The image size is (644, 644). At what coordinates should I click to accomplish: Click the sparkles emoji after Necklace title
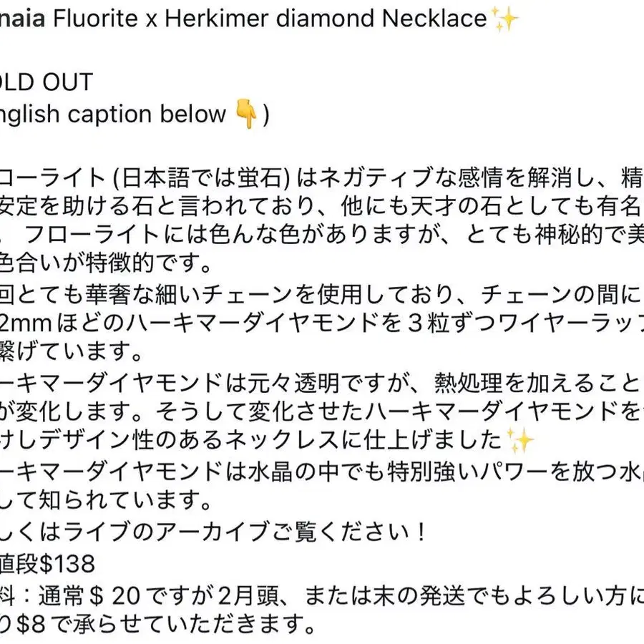[x=504, y=19]
